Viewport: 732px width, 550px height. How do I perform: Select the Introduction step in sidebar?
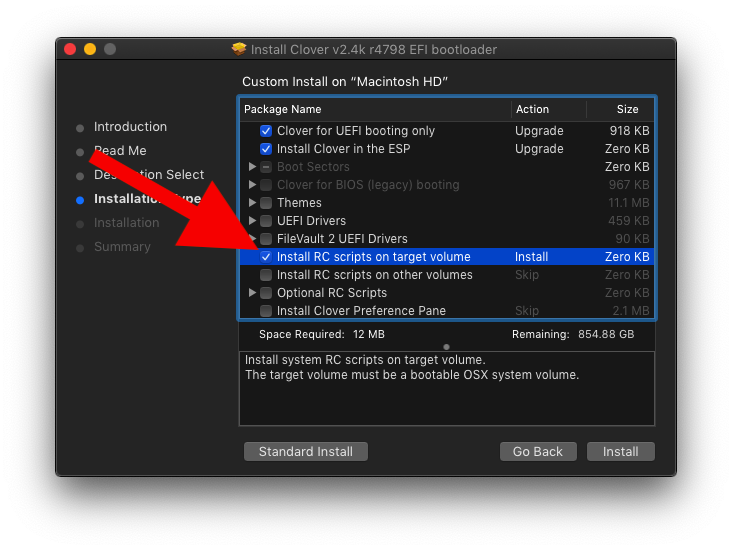click(130, 127)
